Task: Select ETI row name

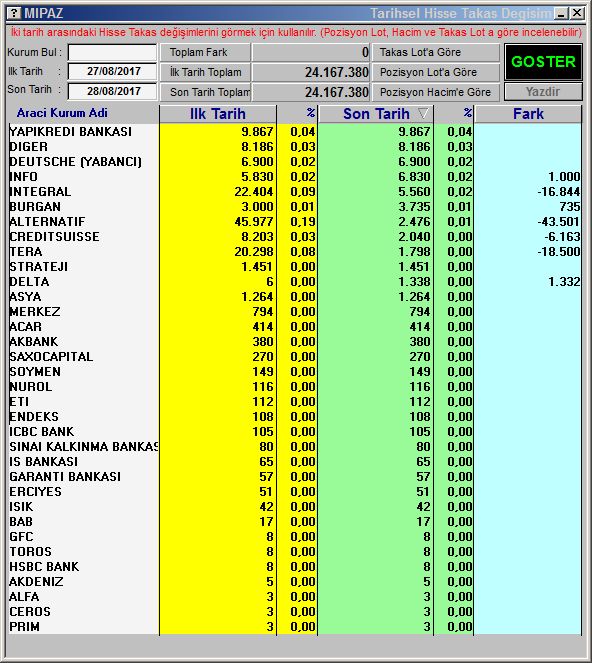Action: (x=19, y=402)
